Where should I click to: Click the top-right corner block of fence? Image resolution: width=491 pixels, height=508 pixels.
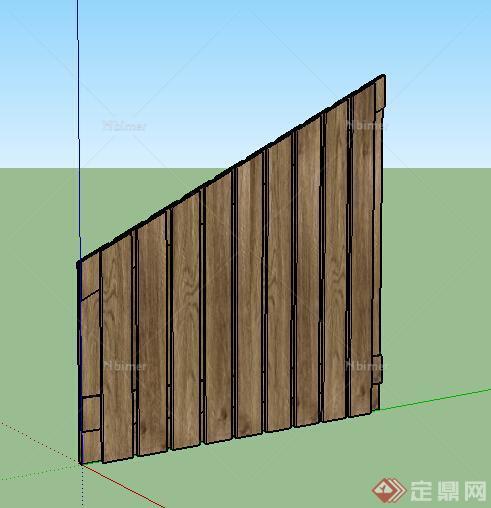tap(380, 93)
